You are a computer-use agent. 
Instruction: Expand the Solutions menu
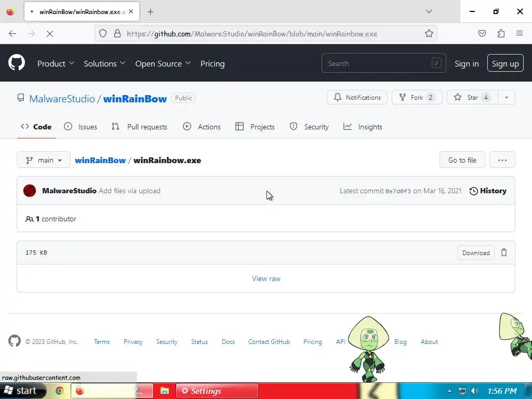point(104,63)
